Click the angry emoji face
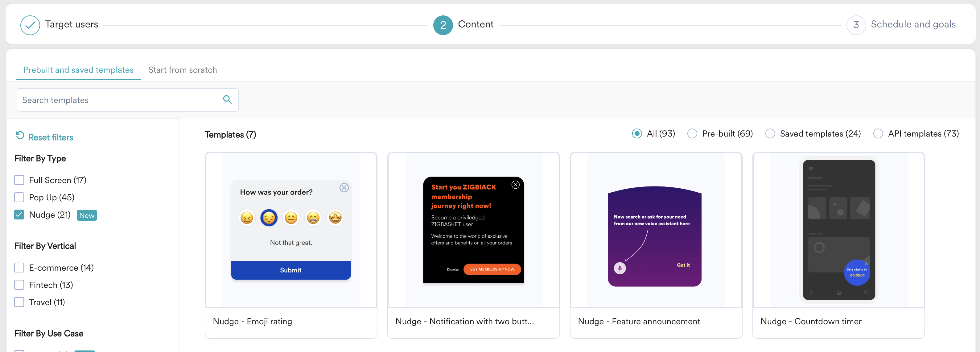This screenshot has width=980, height=352. click(247, 218)
